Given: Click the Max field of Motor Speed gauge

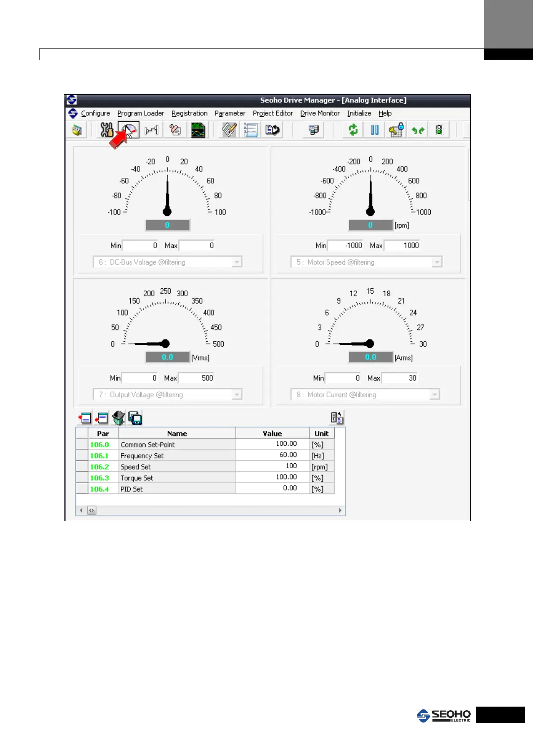Looking at the screenshot, I should click(402, 246).
